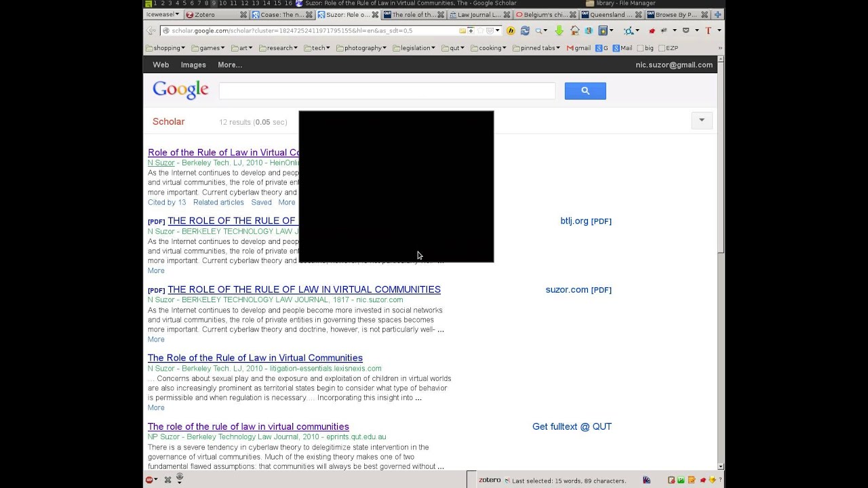Click the 'Saved' link under first result
868x488 pixels.
point(261,202)
